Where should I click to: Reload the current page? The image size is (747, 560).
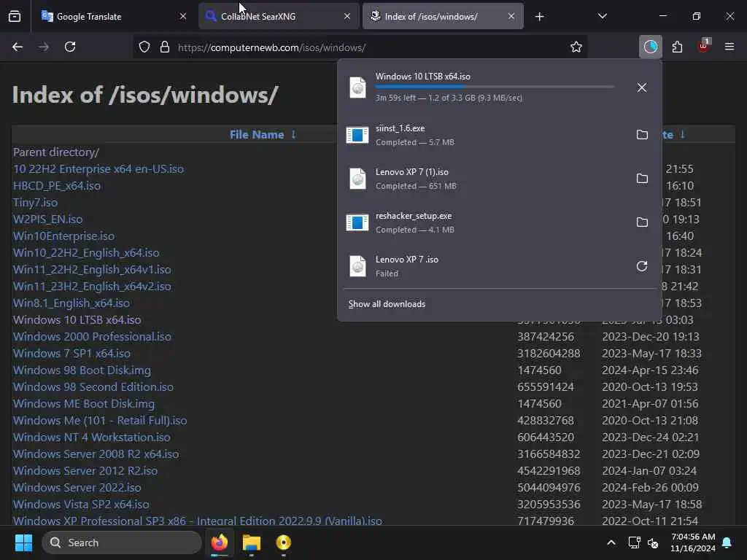(70, 47)
